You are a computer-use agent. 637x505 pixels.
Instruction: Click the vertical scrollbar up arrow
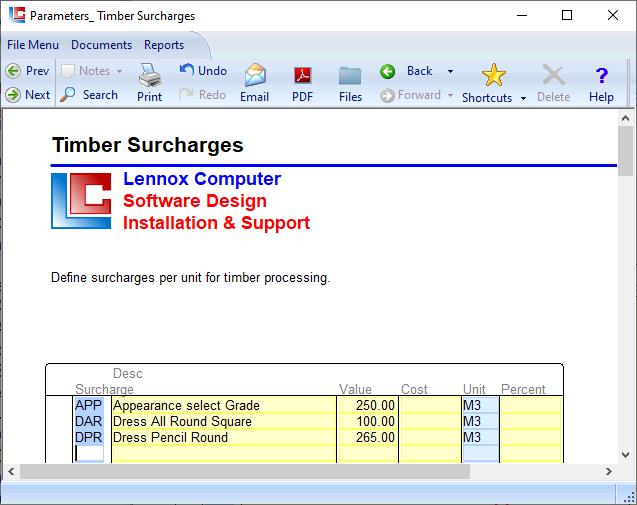point(625,118)
